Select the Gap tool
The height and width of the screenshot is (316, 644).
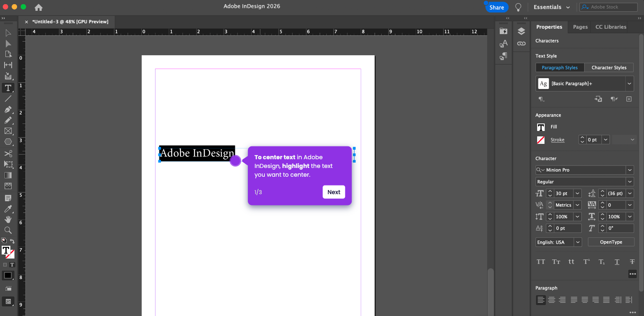pyautogui.click(x=8, y=65)
